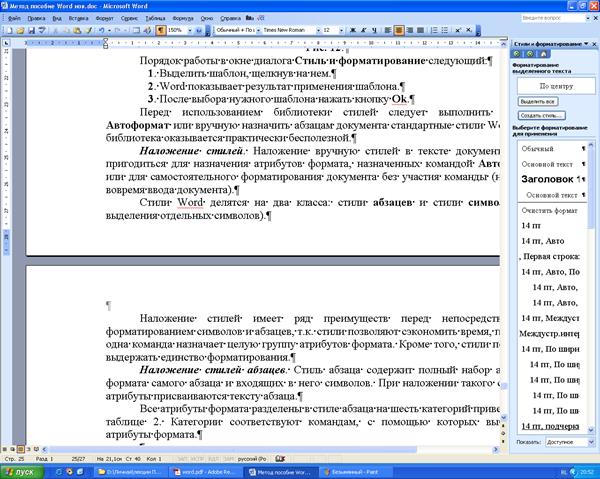600x479 pixels.
Task: Open the Окно menu
Action: point(207,18)
